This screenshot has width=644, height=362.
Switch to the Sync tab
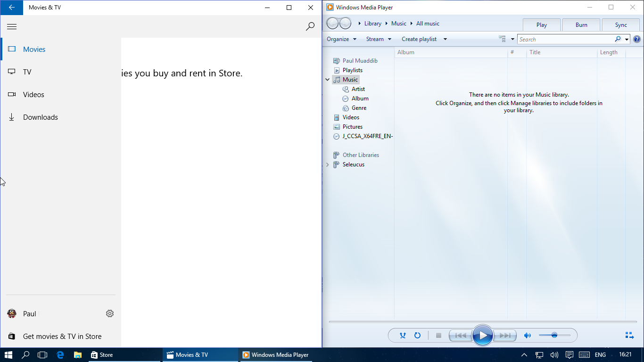pos(621,25)
